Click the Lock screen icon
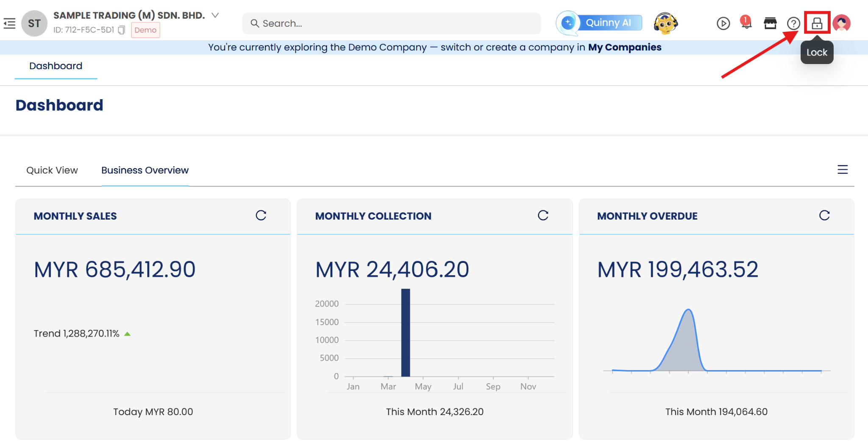Screen dimensions: 868x446 click(817, 23)
